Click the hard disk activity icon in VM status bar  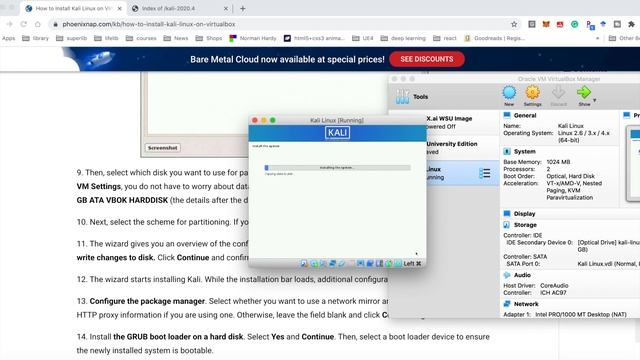(x=304, y=264)
